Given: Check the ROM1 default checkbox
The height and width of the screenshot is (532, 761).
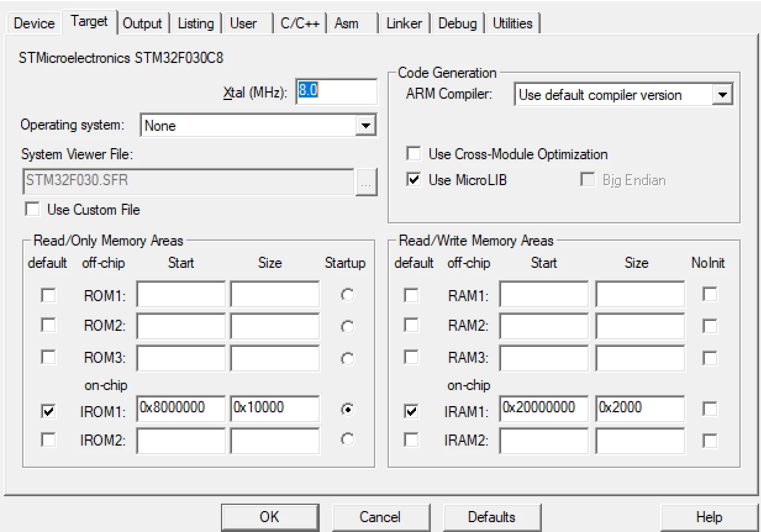Looking at the screenshot, I should (48, 296).
